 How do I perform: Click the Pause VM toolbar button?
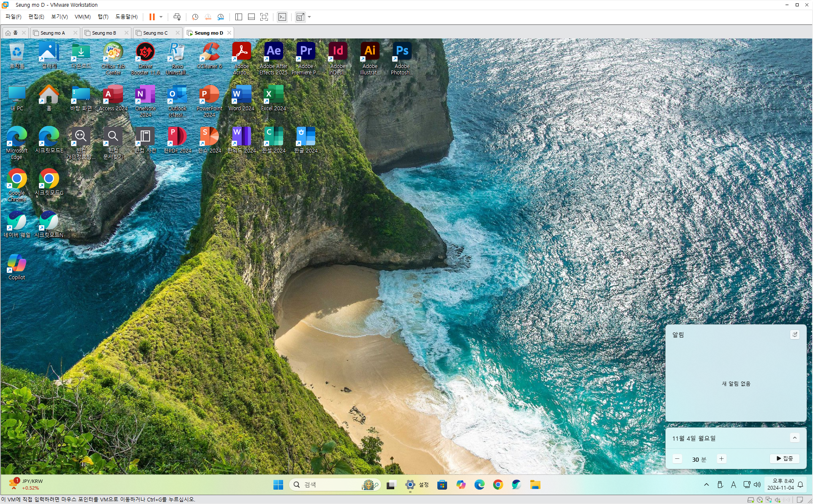click(152, 17)
